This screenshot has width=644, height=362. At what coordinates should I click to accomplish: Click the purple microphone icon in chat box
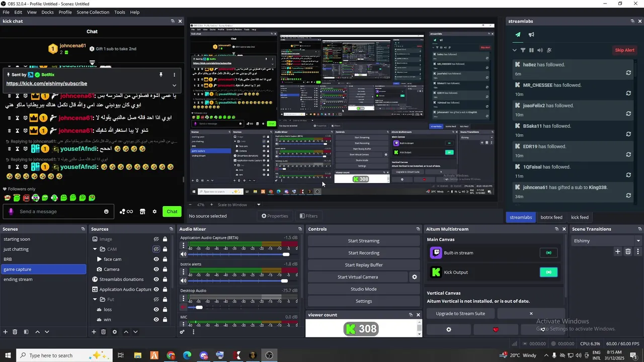(11, 212)
